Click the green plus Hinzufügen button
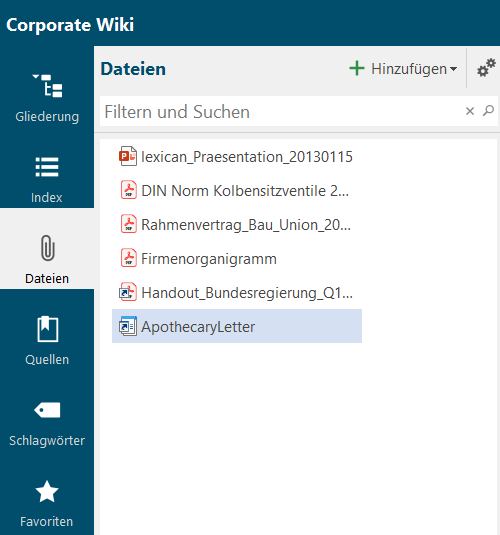500x535 pixels. [x=398, y=69]
